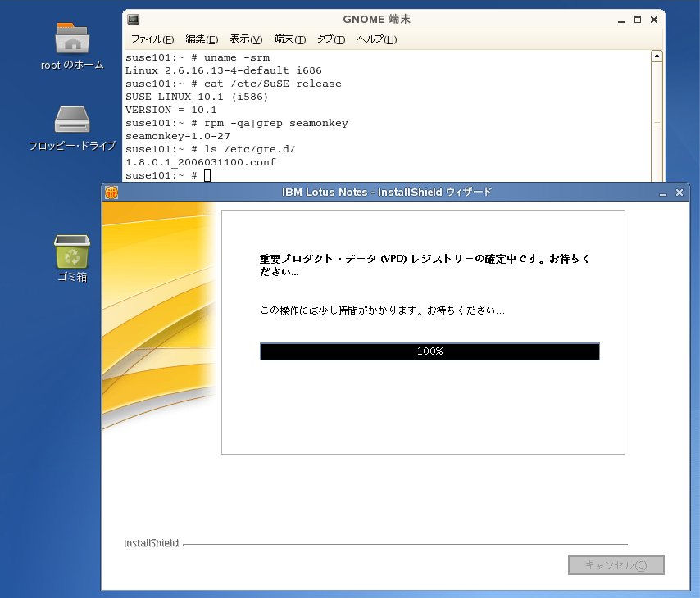Image resolution: width=700 pixels, height=598 pixels.
Task: Click the 'VERSION = 10.1' terminal line
Action: pos(171,110)
